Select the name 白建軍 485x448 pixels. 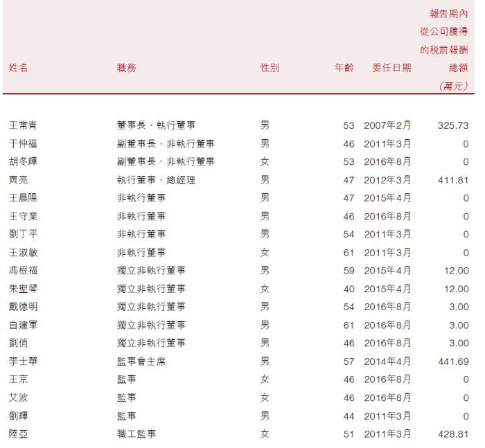point(23,325)
